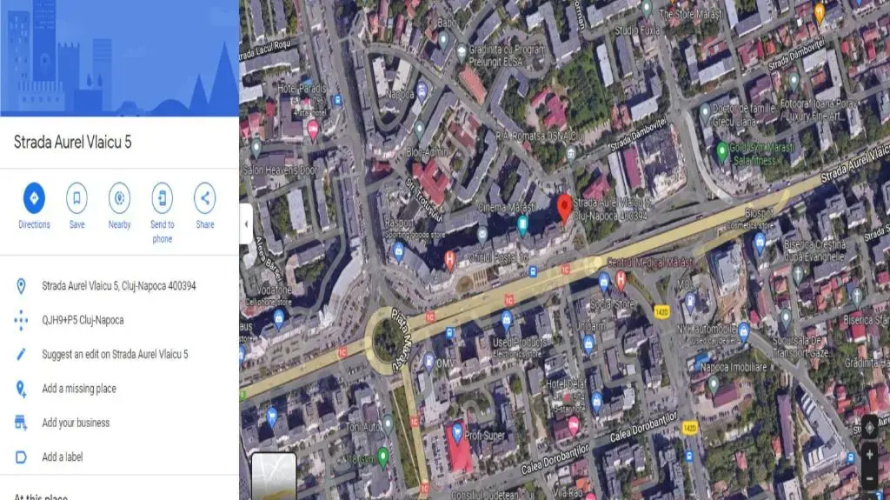Save Strada Aurel Vlaicu 5 location
The image size is (890, 500).
(77, 198)
